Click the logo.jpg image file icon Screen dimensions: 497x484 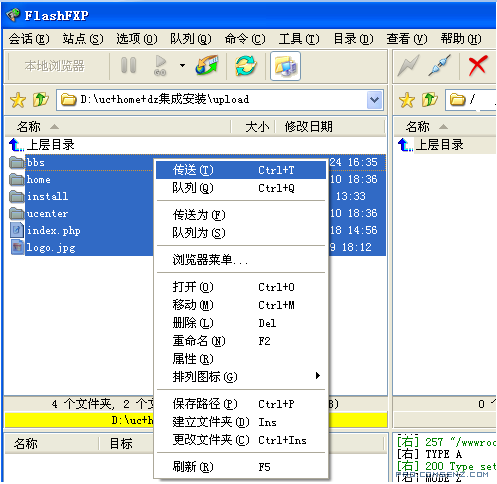[x=17, y=247]
